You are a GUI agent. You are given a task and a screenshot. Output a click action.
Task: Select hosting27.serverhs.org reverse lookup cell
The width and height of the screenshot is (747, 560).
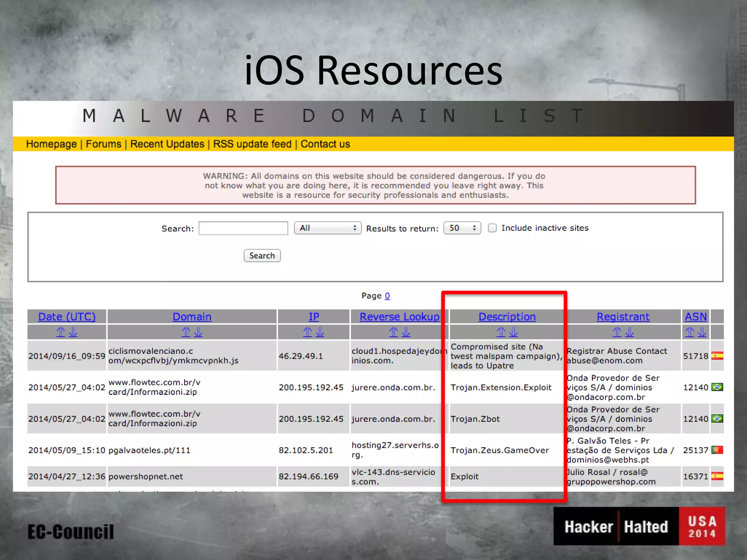click(x=399, y=450)
